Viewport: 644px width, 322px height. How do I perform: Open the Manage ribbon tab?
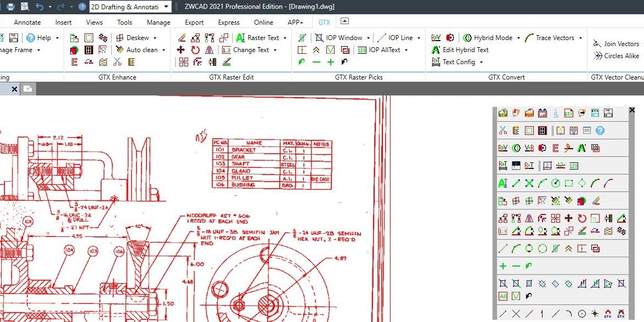pos(159,22)
